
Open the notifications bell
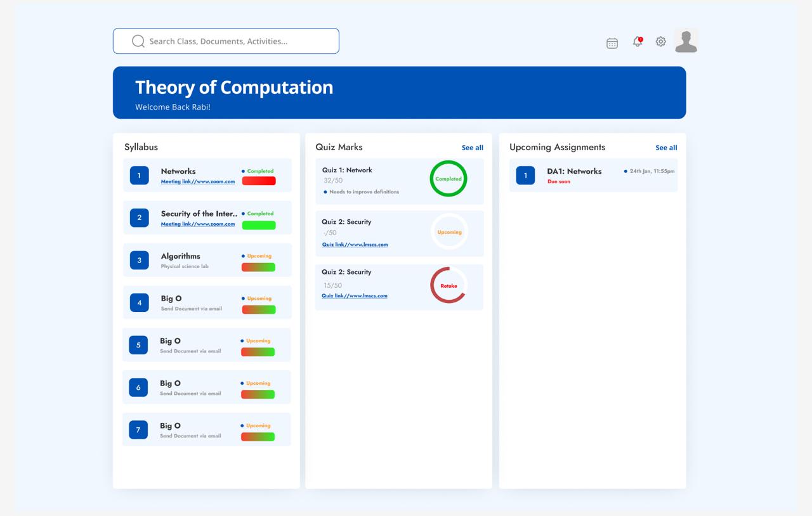(x=638, y=41)
